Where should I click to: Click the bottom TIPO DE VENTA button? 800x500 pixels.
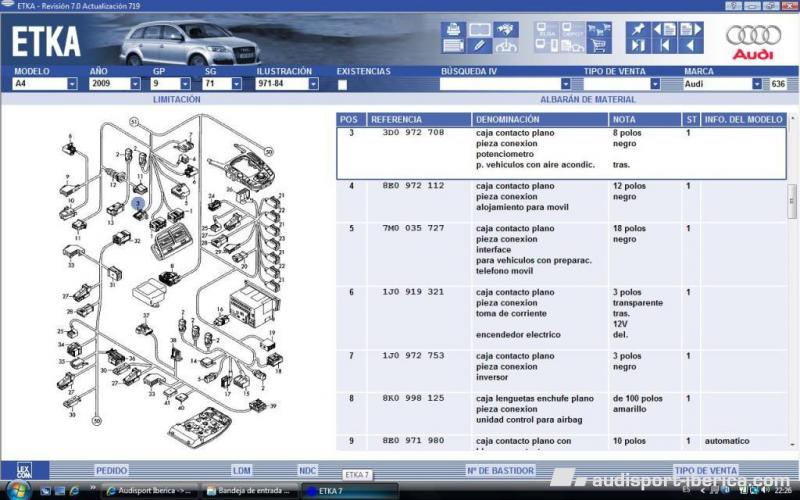click(x=706, y=470)
